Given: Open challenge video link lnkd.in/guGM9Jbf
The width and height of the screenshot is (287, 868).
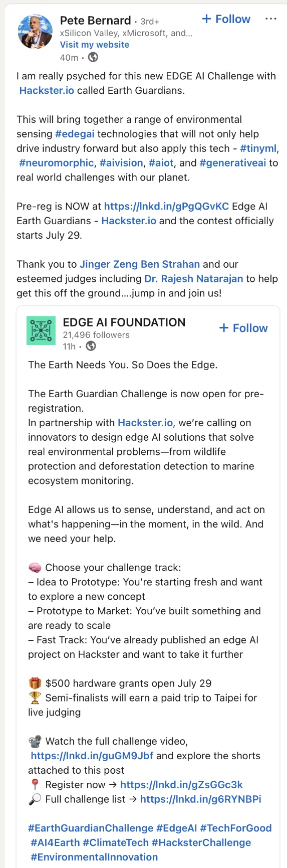Looking at the screenshot, I should pos(92,756).
